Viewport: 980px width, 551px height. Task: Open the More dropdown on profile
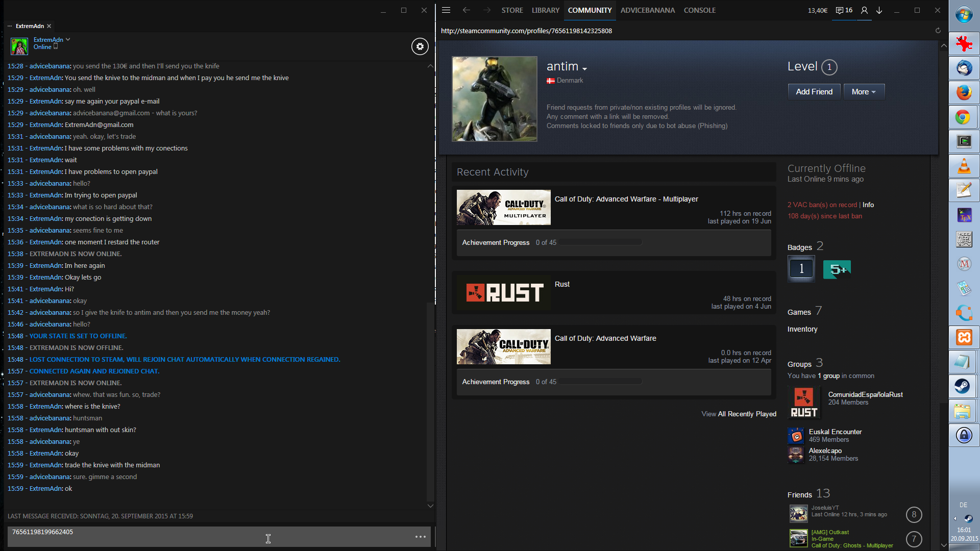[864, 92]
